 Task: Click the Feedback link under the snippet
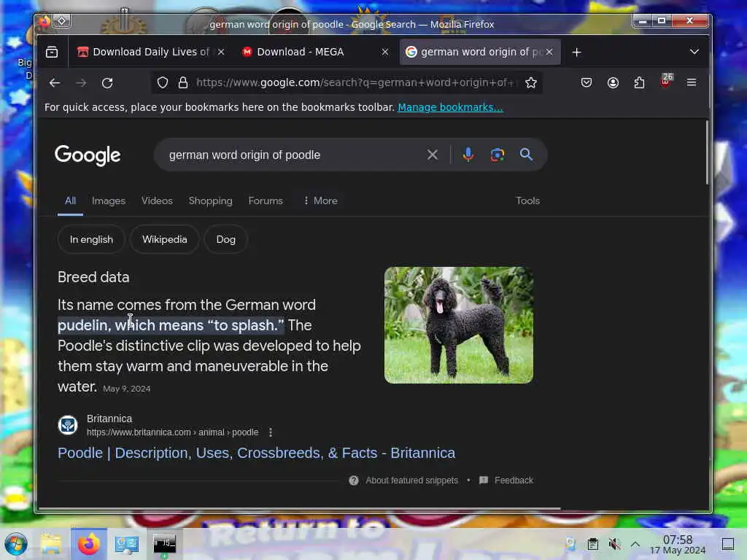[x=514, y=481]
